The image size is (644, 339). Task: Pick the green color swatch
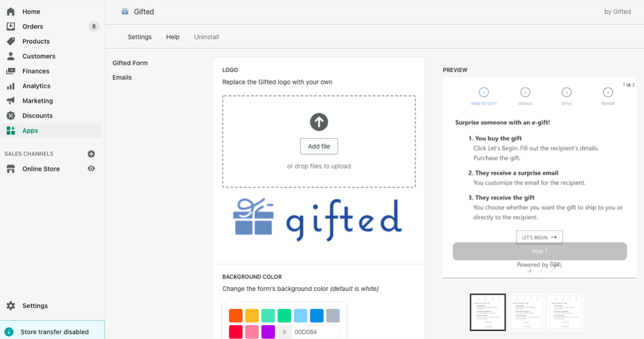[x=284, y=316]
